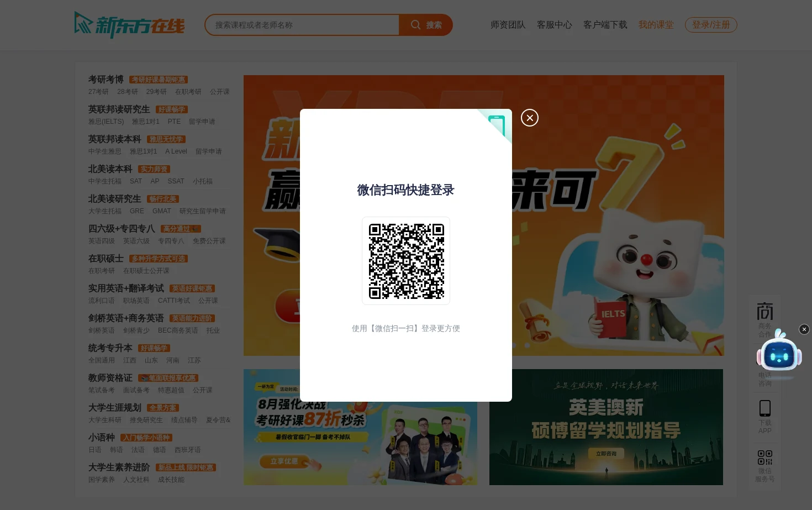Image resolution: width=812 pixels, height=510 pixels.
Task: Select the GMAT sublink
Action: (x=162, y=211)
